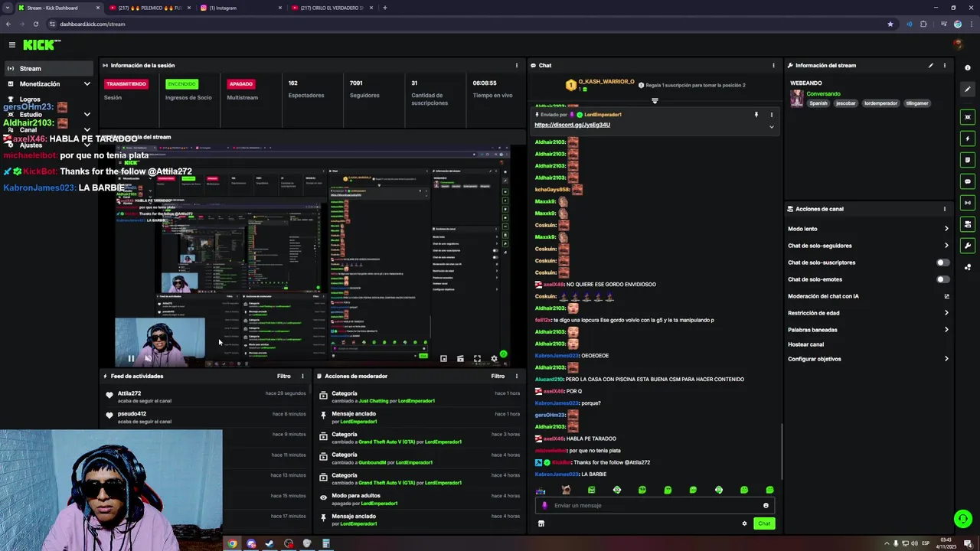Screen dimensions: 980x551
Task: Open chat settings gear icon
Action: click(744, 523)
